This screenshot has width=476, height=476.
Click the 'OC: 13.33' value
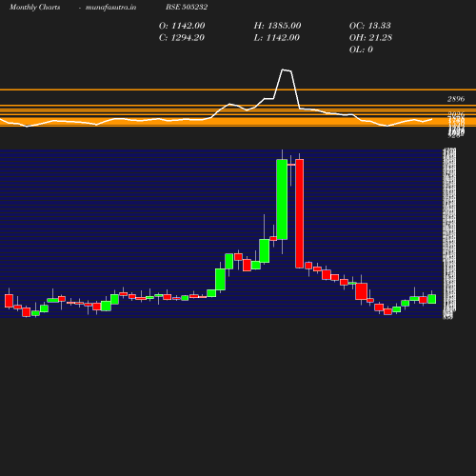pos(370,26)
